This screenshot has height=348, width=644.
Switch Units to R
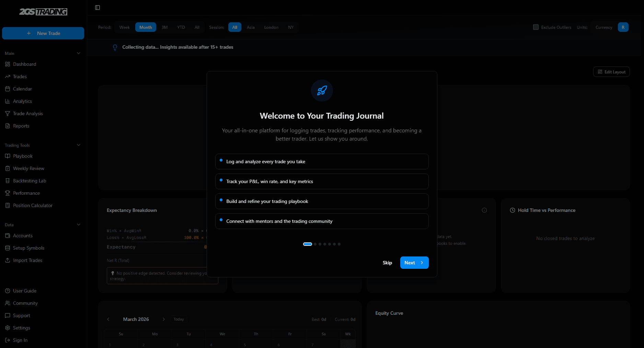pyautogui.click(x=623, y=27)
